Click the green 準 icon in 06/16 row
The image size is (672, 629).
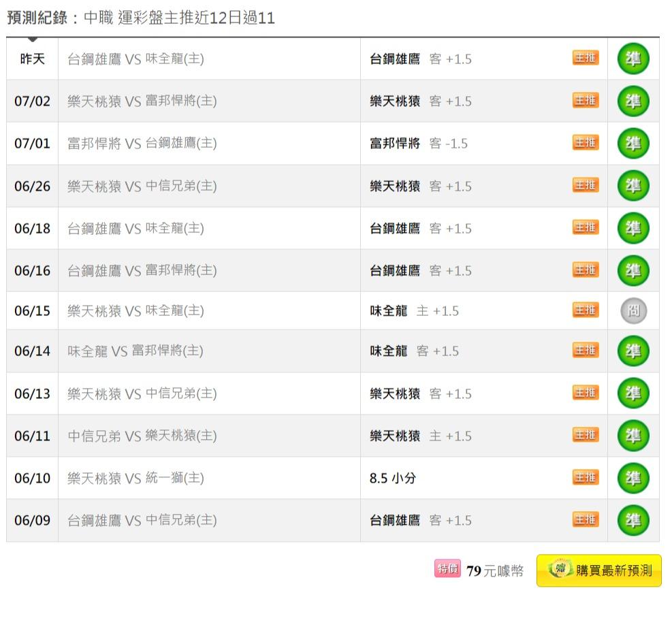(633, 270)
